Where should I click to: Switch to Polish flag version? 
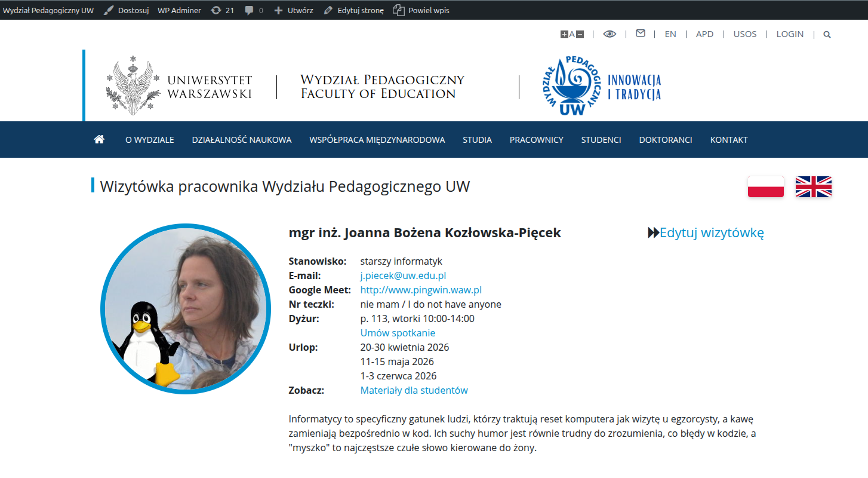pyautogui.click(x=766, y=186)
